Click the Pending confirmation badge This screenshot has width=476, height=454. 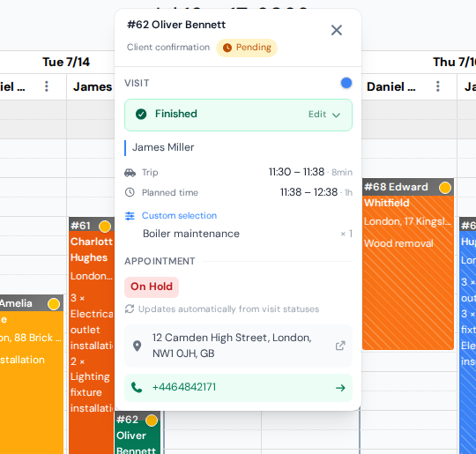point(247,48)
